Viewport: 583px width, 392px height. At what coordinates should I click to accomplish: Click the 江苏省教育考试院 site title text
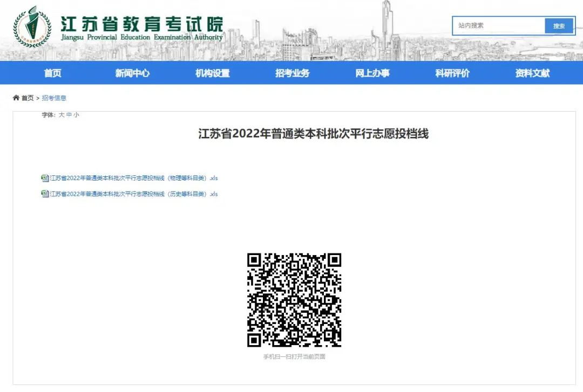[141, 24]
